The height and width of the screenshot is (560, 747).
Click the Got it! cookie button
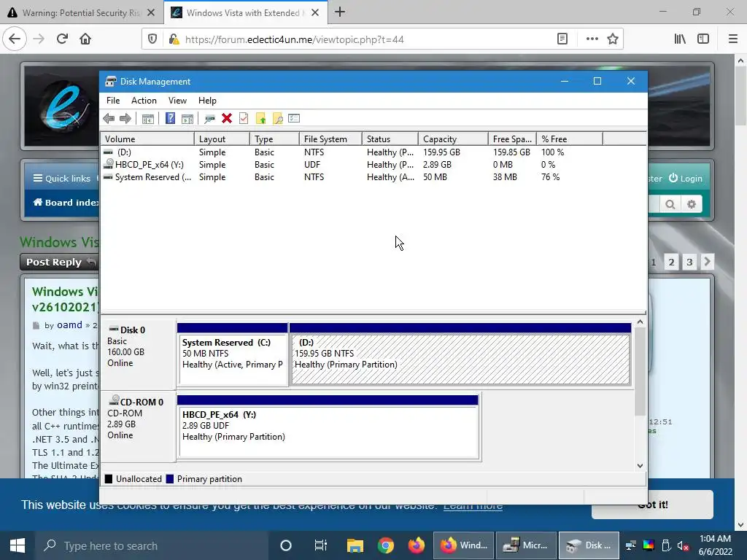coord(652,505)
